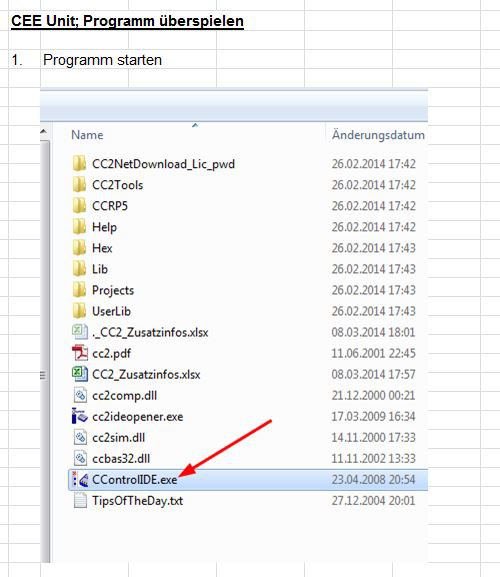
Task: Click the cc2comp.dll file icon
Action: point(80,395)
